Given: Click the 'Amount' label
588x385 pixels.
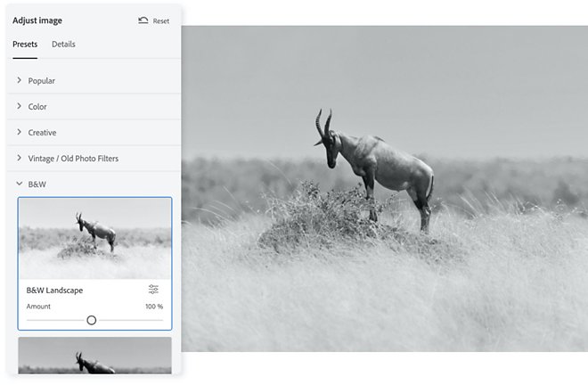Looking at the screenshot, I should [x=38, y=307].
